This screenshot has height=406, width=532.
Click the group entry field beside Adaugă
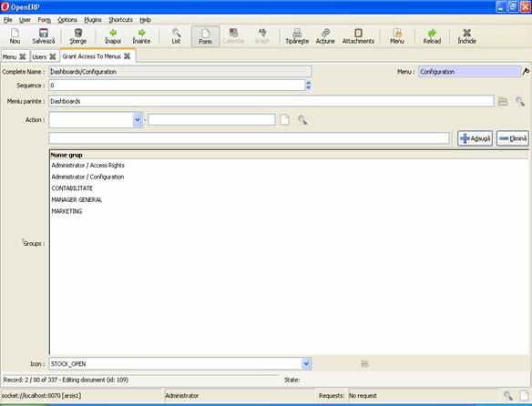(x=250, y=138)
